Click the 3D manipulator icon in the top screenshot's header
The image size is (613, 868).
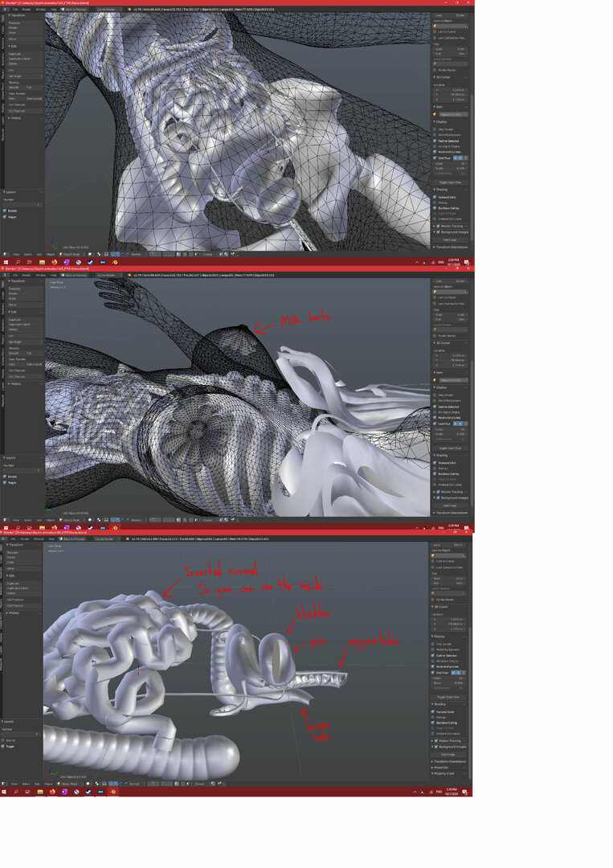(112, 255)
